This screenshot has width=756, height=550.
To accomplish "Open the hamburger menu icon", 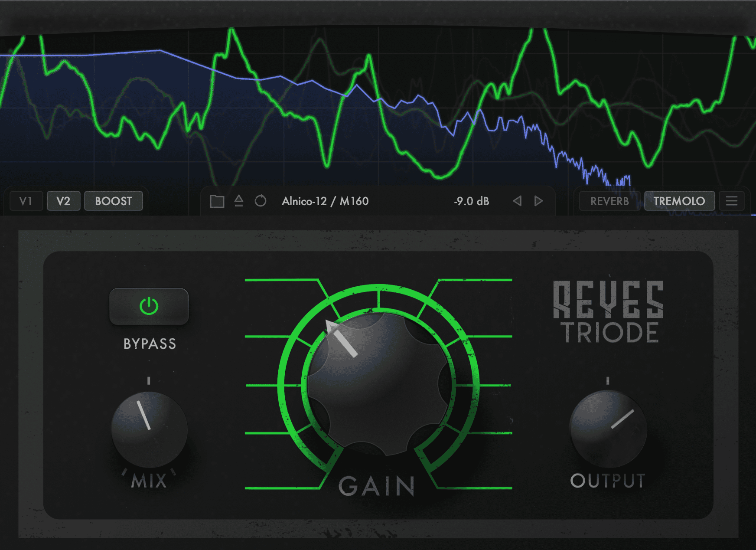I will click(732, 201).
